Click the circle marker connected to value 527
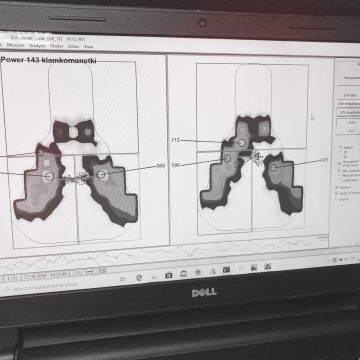360x360 pixels. pyautogui.click(x=273, y=168)
